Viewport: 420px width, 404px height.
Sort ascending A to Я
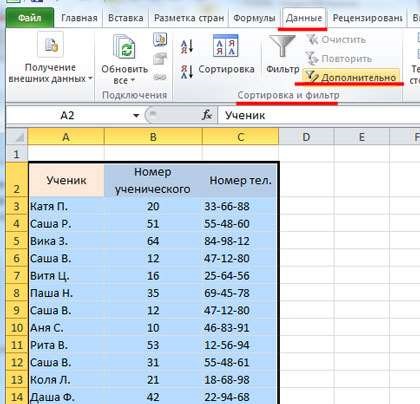[187, 47]
